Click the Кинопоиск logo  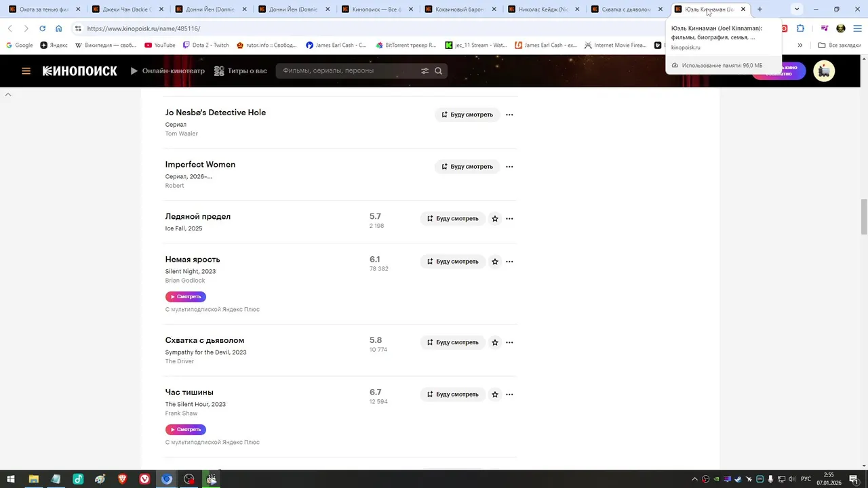[x=80, y=71]
